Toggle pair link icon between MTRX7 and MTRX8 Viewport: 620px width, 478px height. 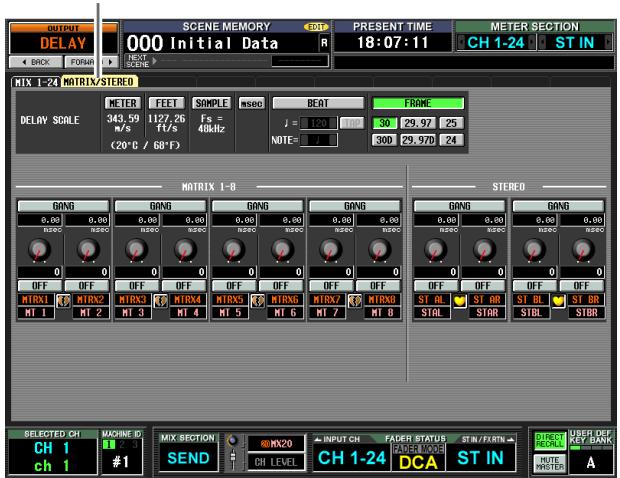pos(355,301)
